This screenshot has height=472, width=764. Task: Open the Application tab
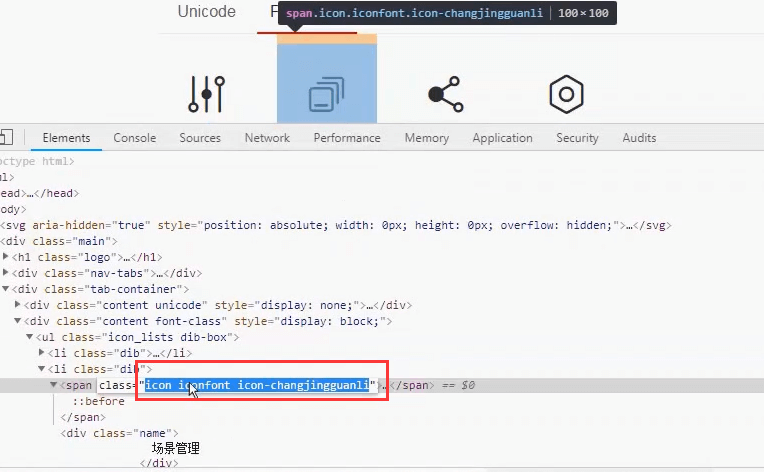(x=502, y=138)
